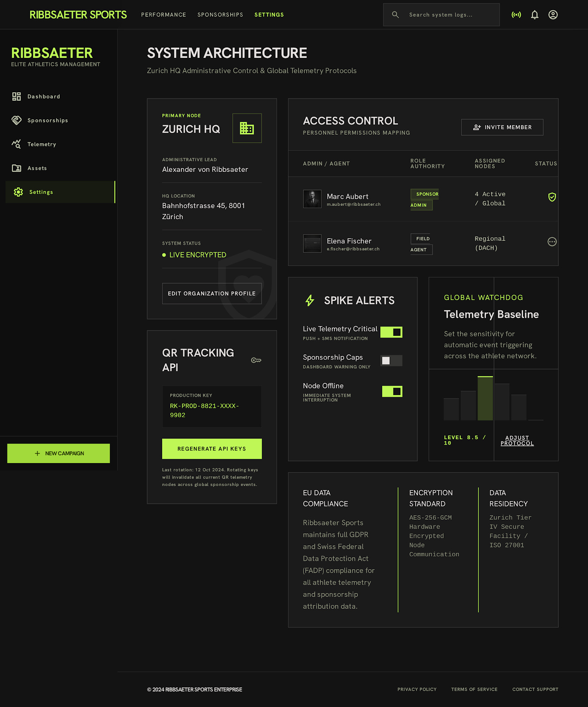Viewport: 588px width, 707px height.
Task: Click the Dashboard grid icon in sidebar
Action: pyautogui.click(x=16, y=96)
